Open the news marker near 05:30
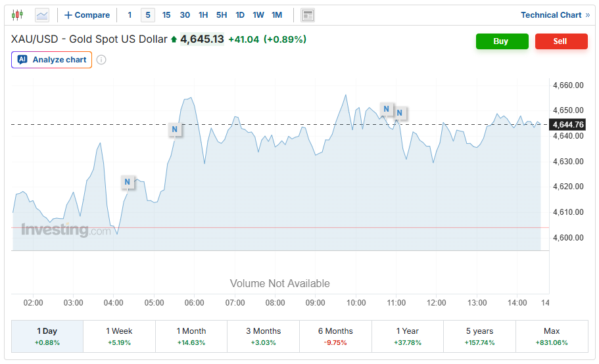Viewport: 599px width, 364px height. point(175,129)
